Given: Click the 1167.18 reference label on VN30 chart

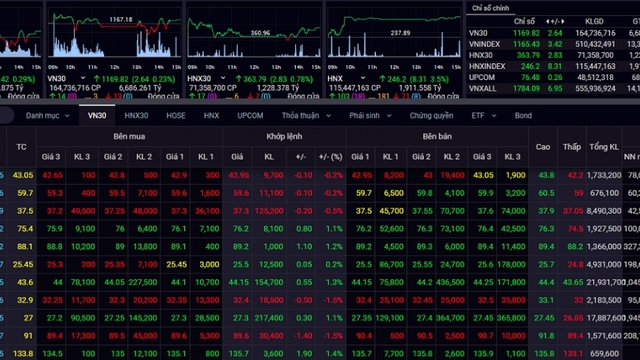Looking at the screenshot, I should [x=121, y=20].
